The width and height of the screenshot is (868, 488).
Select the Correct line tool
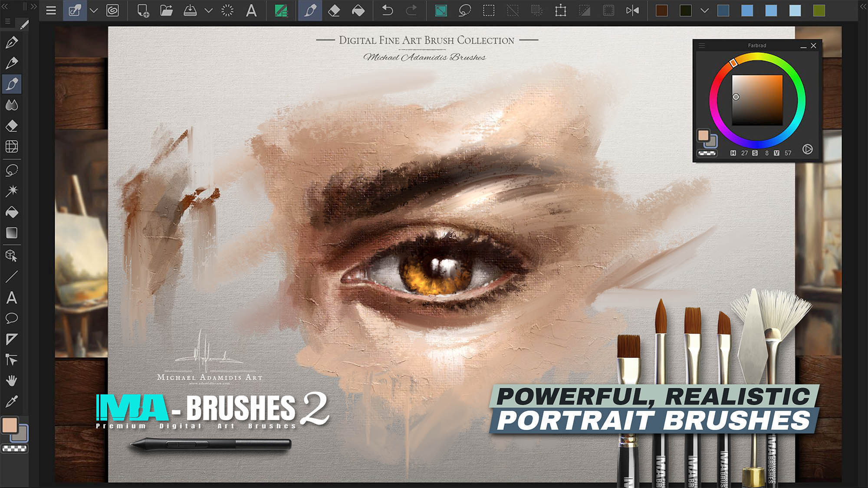point(12,360)
